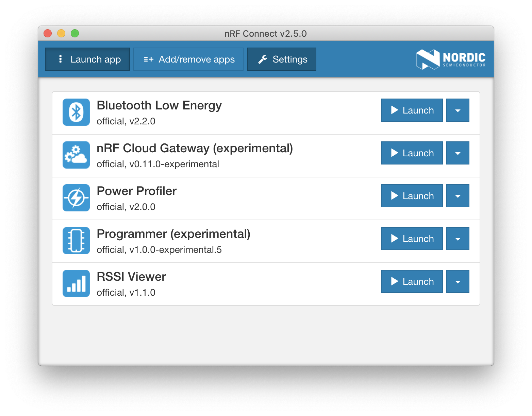Click the Bluetooth Low Energy app icon
Image resolution: width=532 pixels, height=416 pixels.
pyautogui.click(x=76, y=112)
